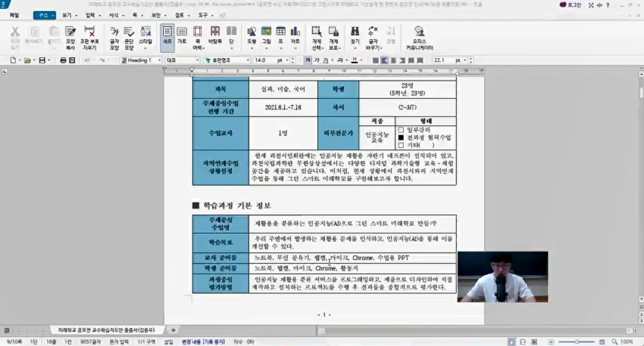Expand the 스타일 styles dropdown arrow
The height and width of the screenshot is (346, 644).
tap(145, 49)
